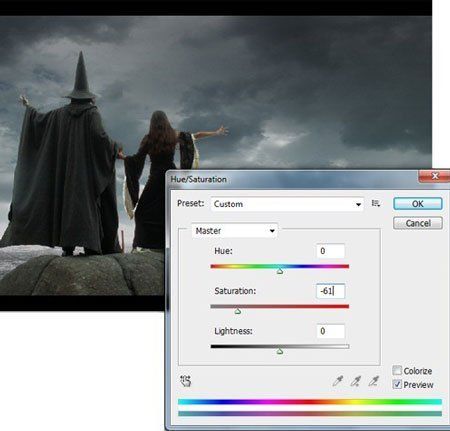450x431 pixels.
Task: Open the Preset Custom dropdown
Action: (x=287, y=204)
